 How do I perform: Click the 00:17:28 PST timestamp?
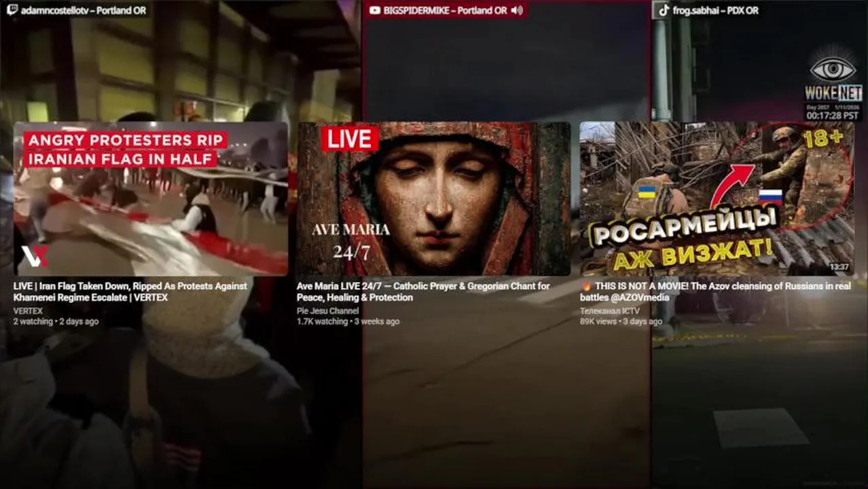pos(831,116)
